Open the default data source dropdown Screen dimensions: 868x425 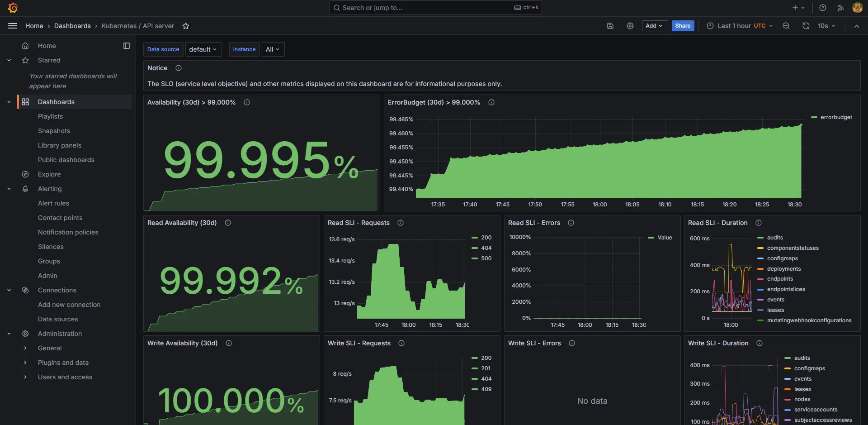coord(203,49)
